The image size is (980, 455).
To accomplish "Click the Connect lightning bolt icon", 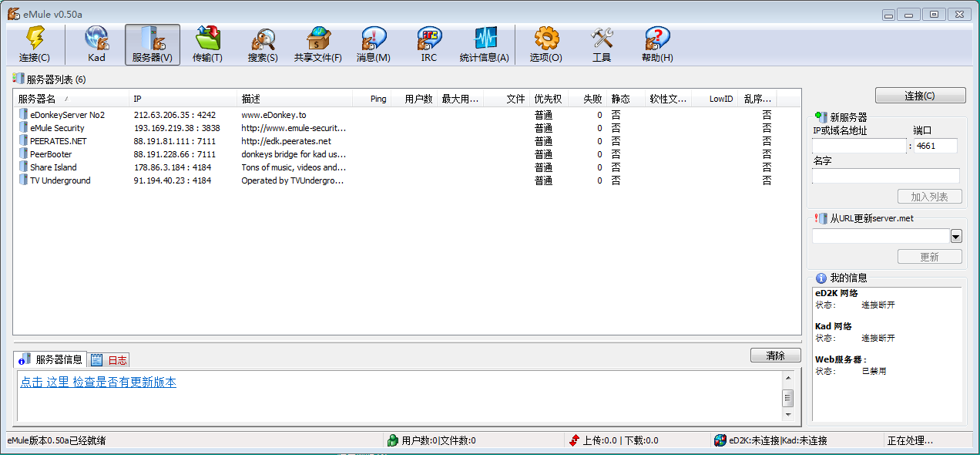I will [x=35, y=39].
